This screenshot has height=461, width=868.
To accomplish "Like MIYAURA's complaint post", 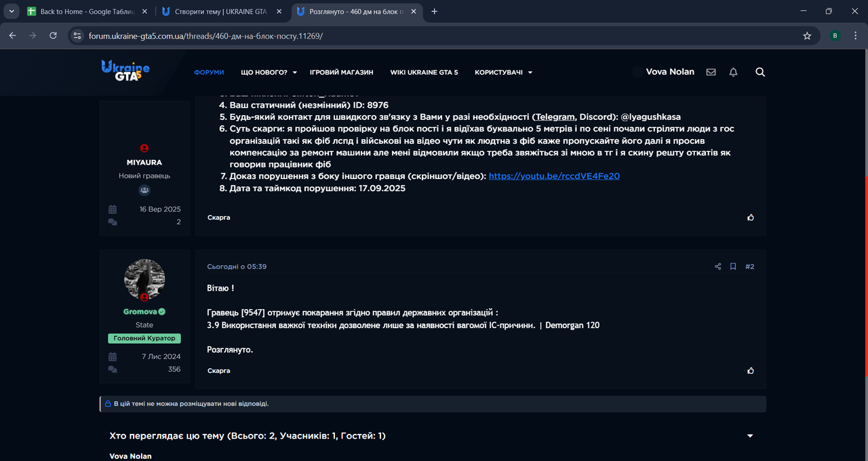I will coord(750,218).
